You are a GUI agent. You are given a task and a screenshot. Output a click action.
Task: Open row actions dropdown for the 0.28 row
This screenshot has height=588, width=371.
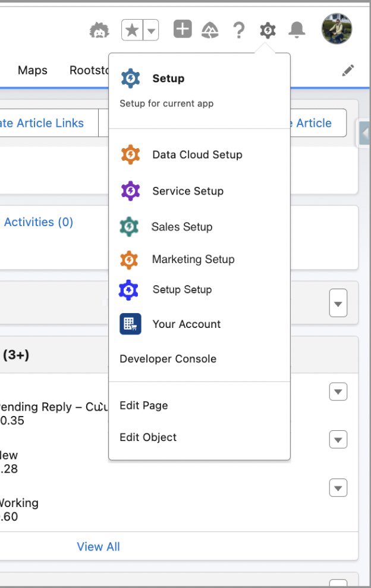[x=338, y=439]
